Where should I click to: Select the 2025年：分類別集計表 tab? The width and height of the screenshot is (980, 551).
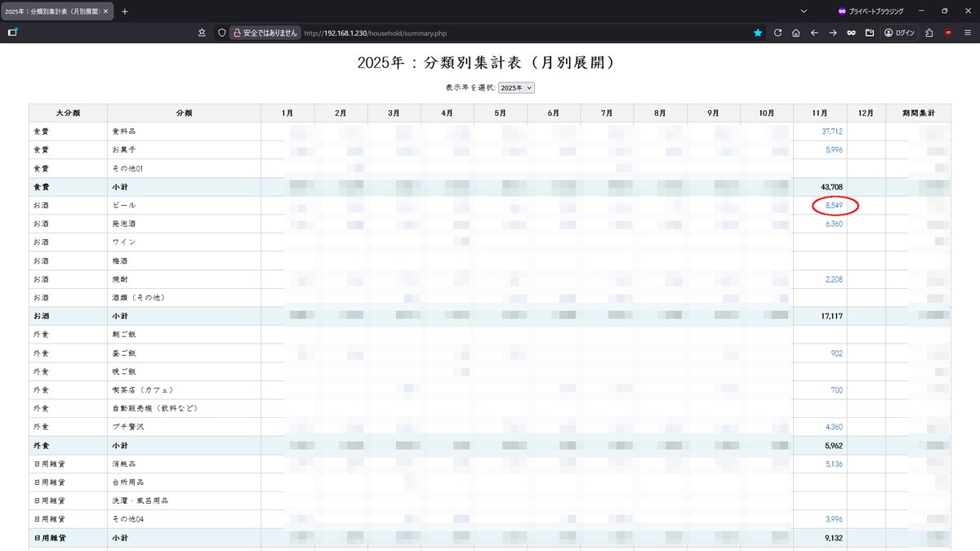point(57,11)
